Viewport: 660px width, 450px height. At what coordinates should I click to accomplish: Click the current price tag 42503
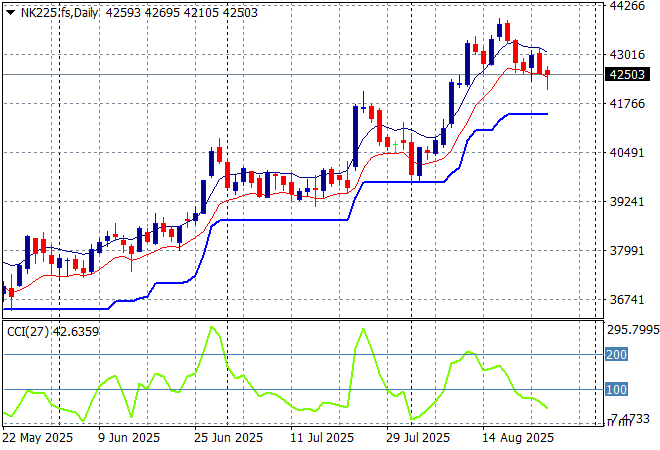(x=625, y=73)
